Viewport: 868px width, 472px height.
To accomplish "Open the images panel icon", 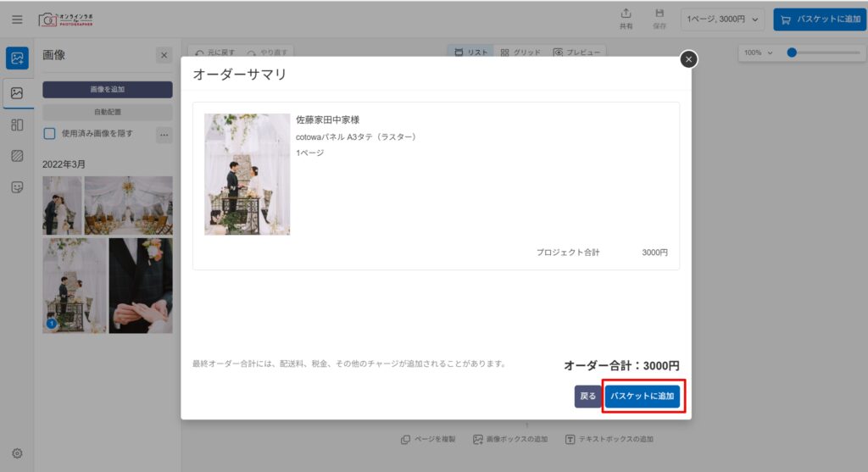I will coord(17,93).
